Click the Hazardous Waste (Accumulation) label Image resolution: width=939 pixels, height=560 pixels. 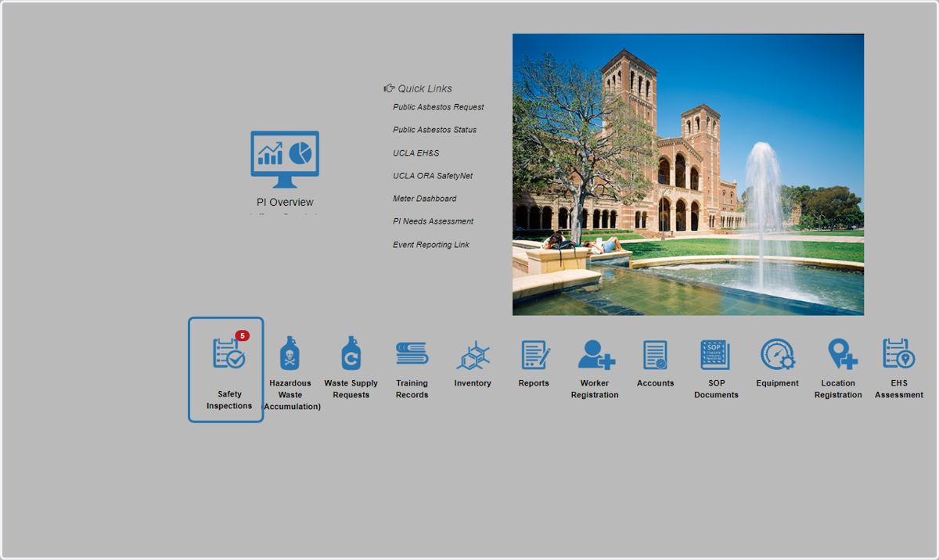point(291,395)
